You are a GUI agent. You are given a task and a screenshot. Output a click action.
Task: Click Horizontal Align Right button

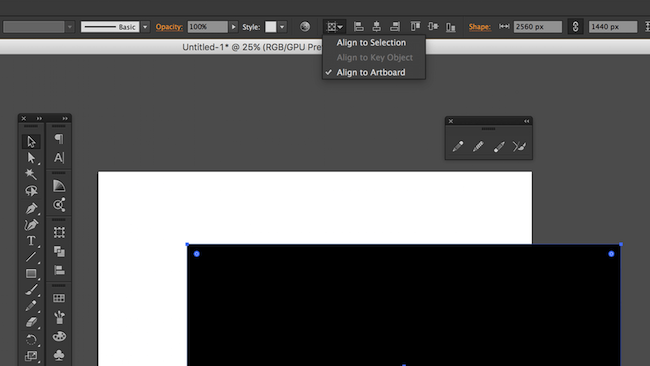coord(395,27)
